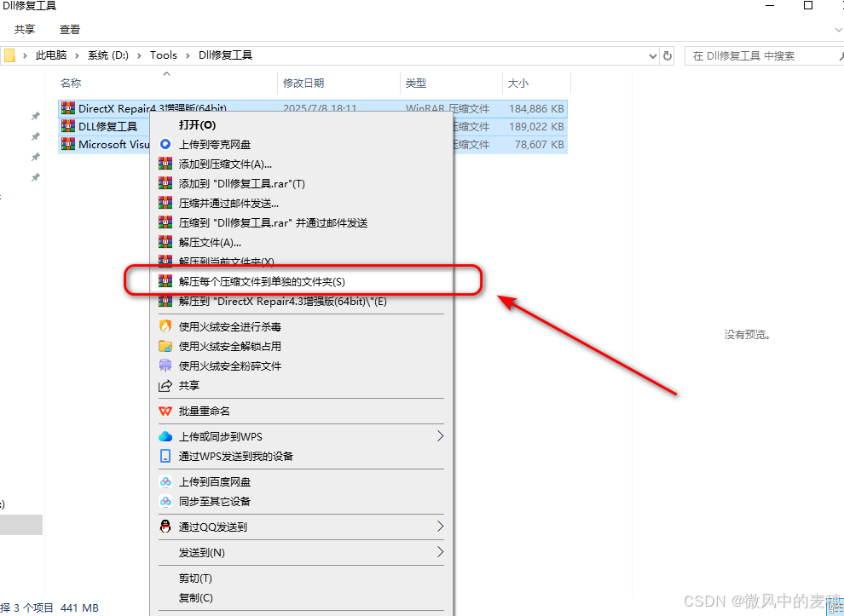
Task: Click WinRAR icon beside 添加到压缩文件(A)...
Action: [x=165, y=164]
